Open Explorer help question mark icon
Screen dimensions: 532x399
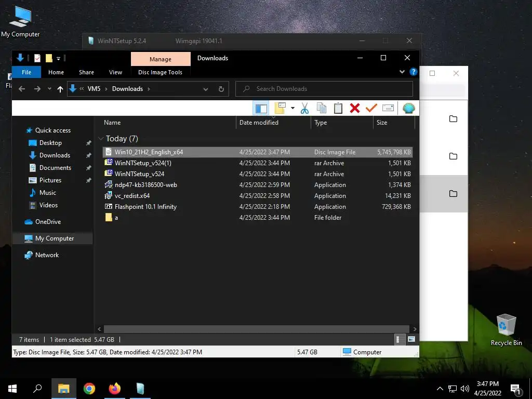click(413, 72)
